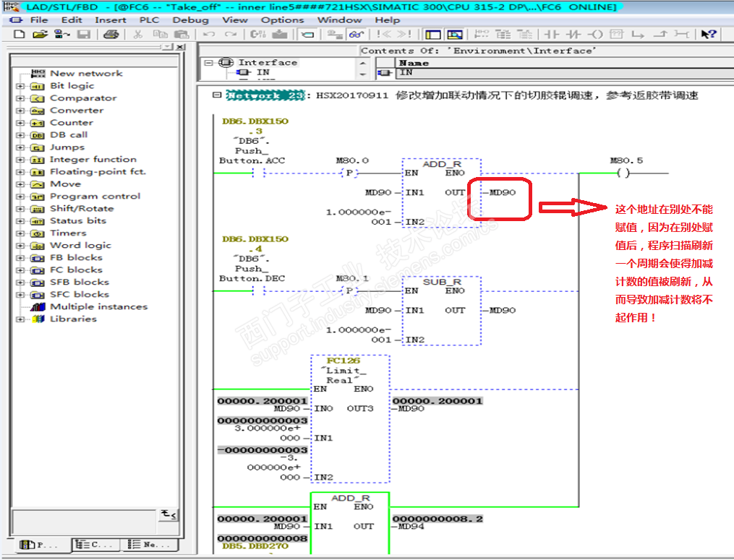Screen dimensions: 734x560
Task: Open a branch in the ladder
Action: pyautogui.click(x=638, y=34)
